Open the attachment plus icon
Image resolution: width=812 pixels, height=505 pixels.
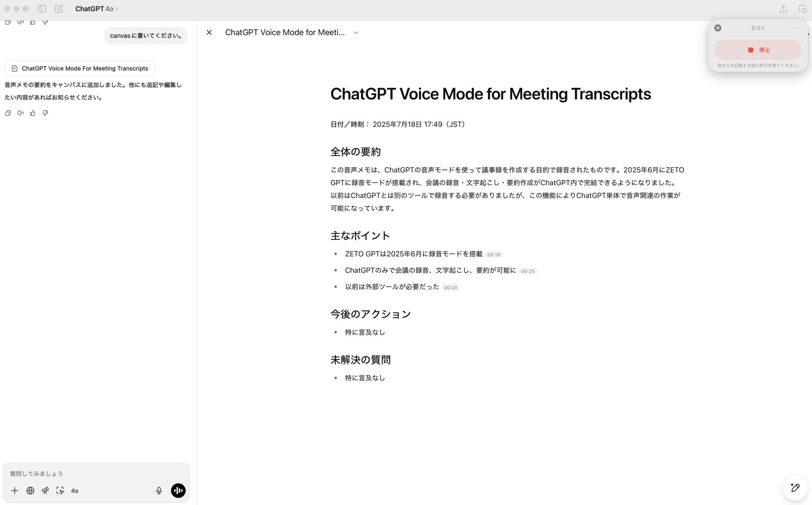(15, 491)
